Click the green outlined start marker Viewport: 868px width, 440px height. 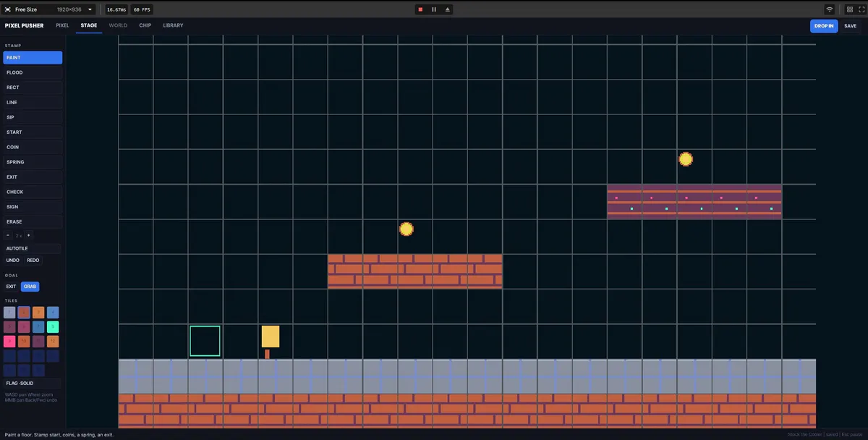(x=205, y=341)
